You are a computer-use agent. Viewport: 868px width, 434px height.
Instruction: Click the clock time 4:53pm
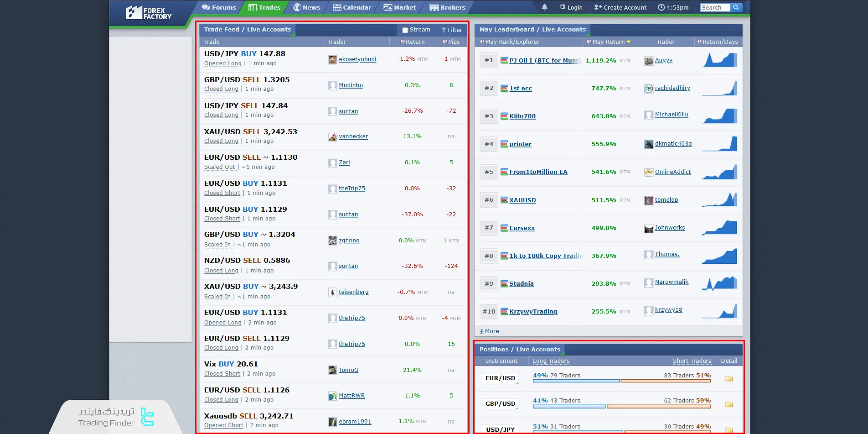point(673,7)
